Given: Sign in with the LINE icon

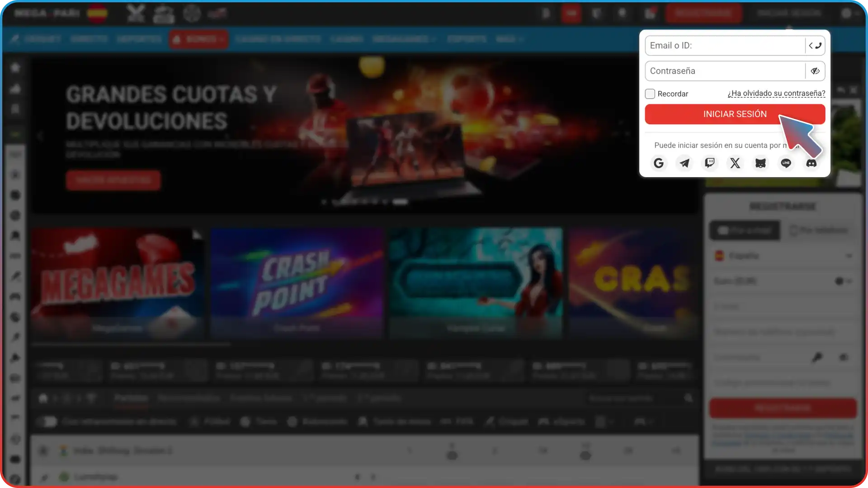Looking at the screenshot, I should click(786, 163).
